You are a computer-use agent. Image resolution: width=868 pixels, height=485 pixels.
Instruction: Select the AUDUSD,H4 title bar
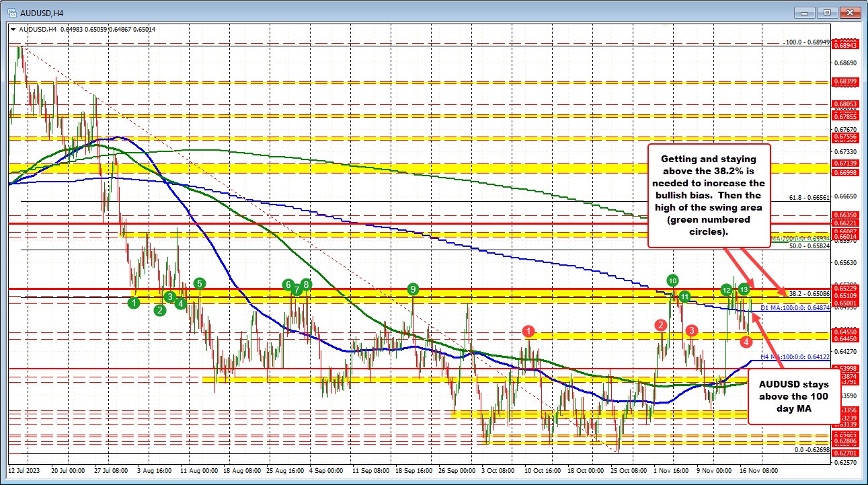[x=403, y=11]
